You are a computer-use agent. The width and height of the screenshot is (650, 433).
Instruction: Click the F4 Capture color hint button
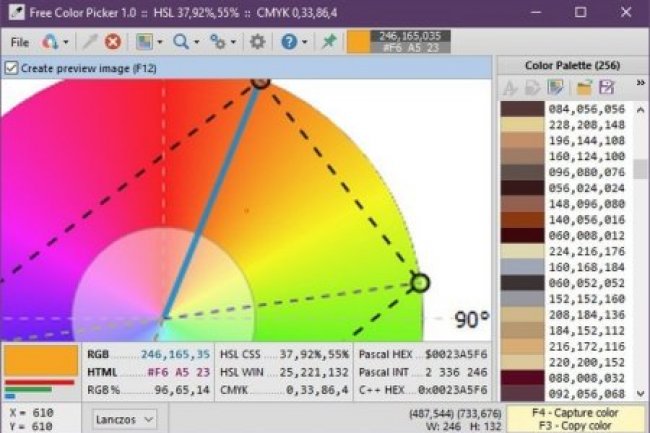[575, 411]
